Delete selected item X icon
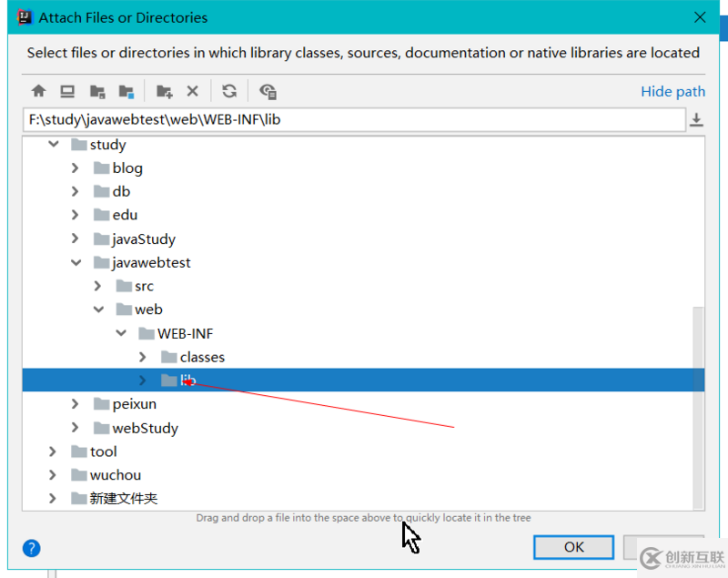 (193, 91)
